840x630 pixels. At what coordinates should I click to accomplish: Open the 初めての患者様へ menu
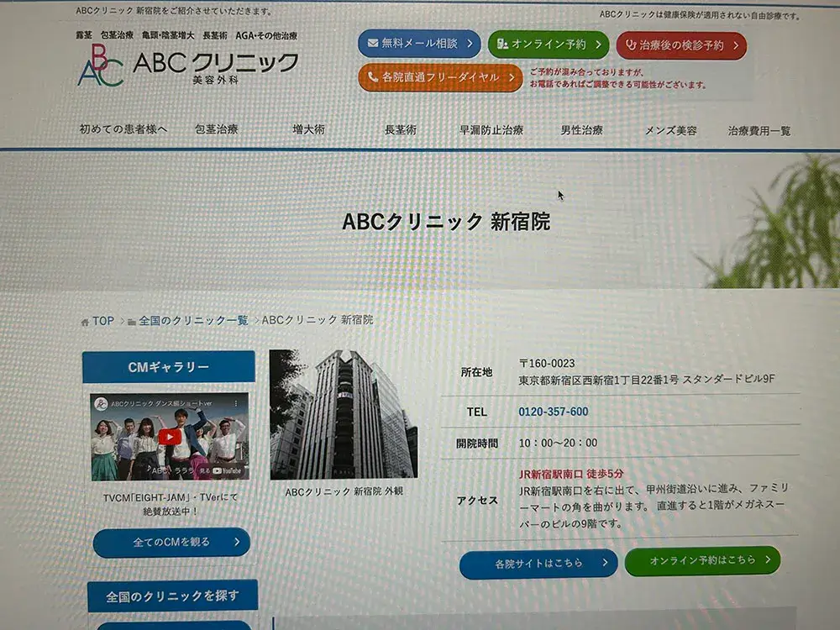pyautogui.click(x=123, y=129)
